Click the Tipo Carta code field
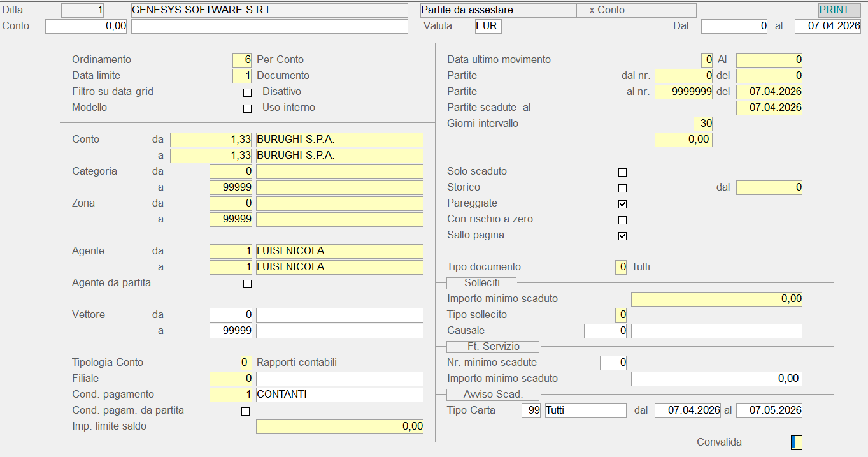Image resolution: width=868 pixels, height=457 pixels. click(x=530, y=410)
